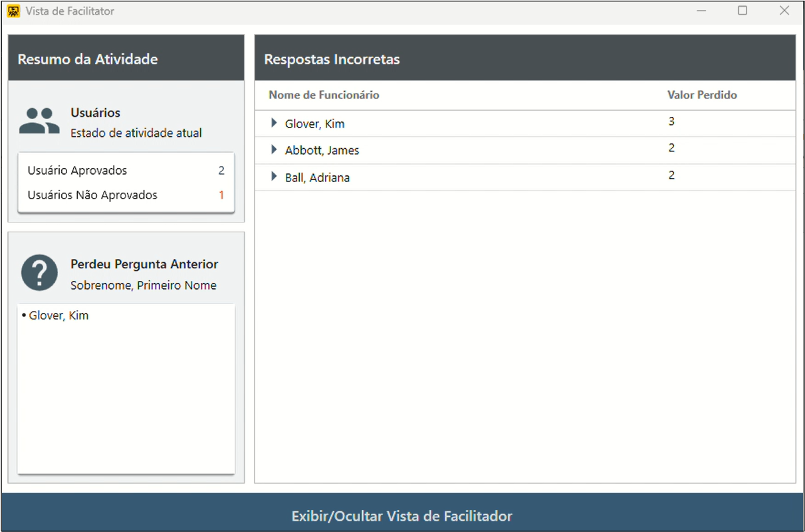Click the app icon in title bar
The width and height of the screenshot is (805, 532).
point(13,11)
